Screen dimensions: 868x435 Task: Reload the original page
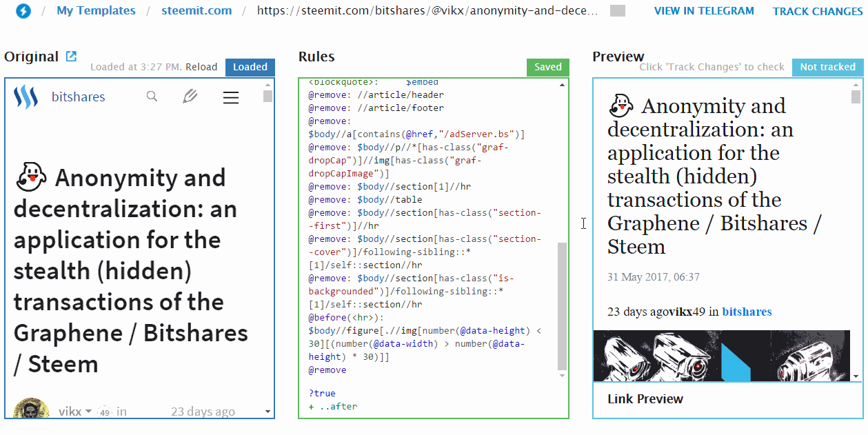coord(202,67)
